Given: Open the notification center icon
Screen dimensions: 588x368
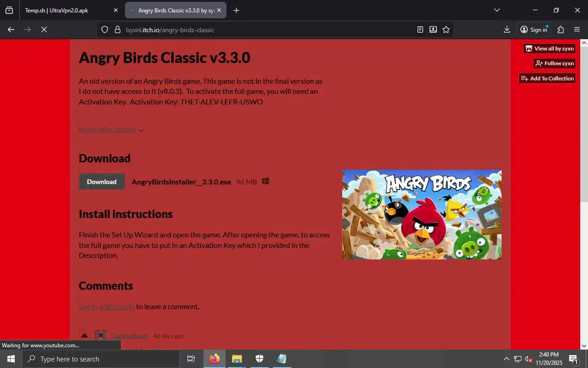Looking at the screenshot, I should click(x=573, y=359).
